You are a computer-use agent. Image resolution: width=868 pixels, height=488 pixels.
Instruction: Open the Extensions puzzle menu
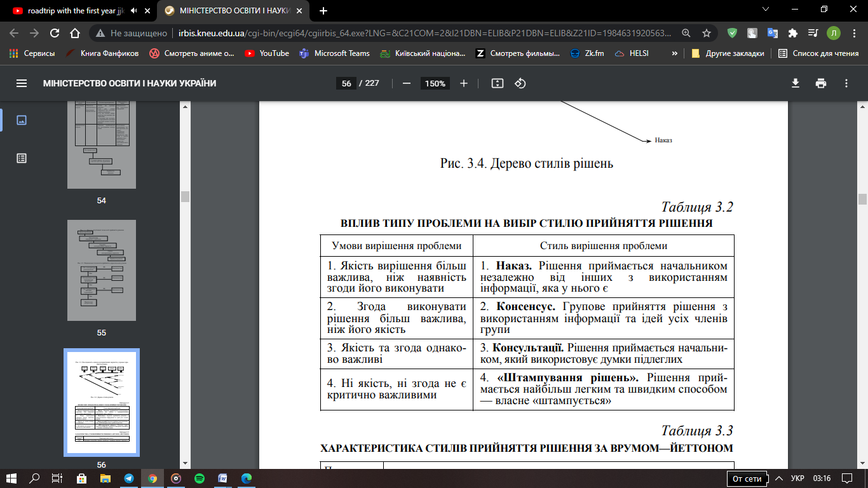tap(792, 33)
